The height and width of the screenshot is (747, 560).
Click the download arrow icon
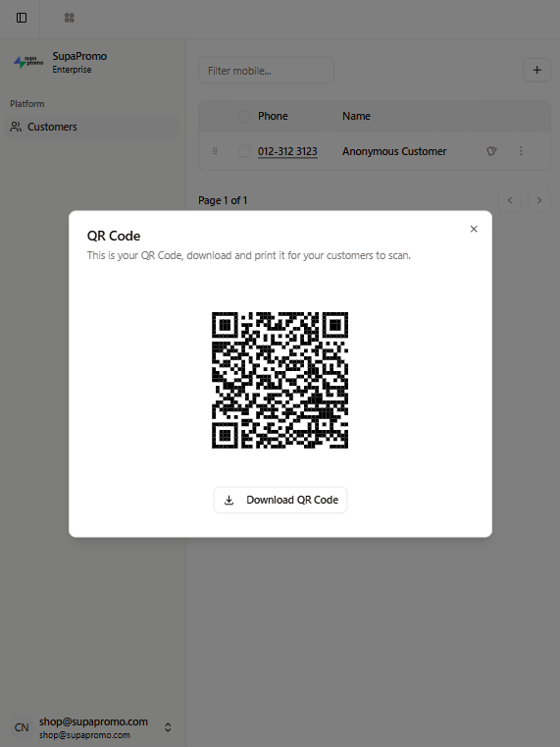[229, 500]
